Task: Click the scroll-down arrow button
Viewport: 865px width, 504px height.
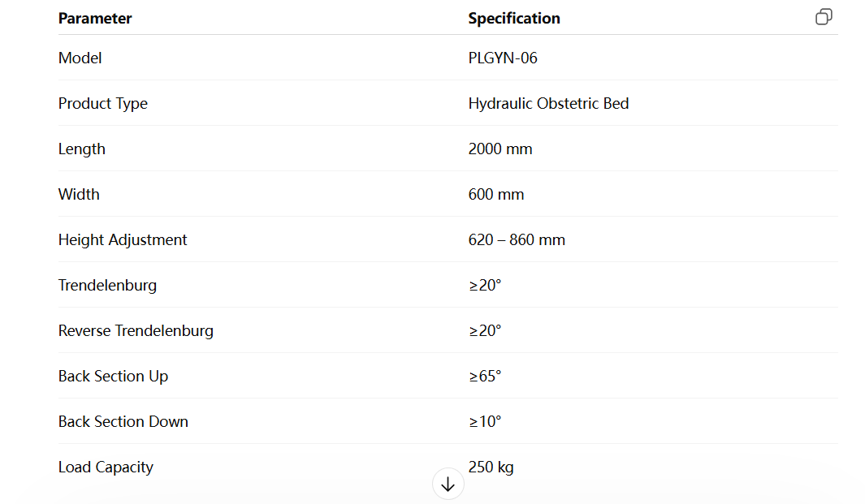Action: (448, 485)
